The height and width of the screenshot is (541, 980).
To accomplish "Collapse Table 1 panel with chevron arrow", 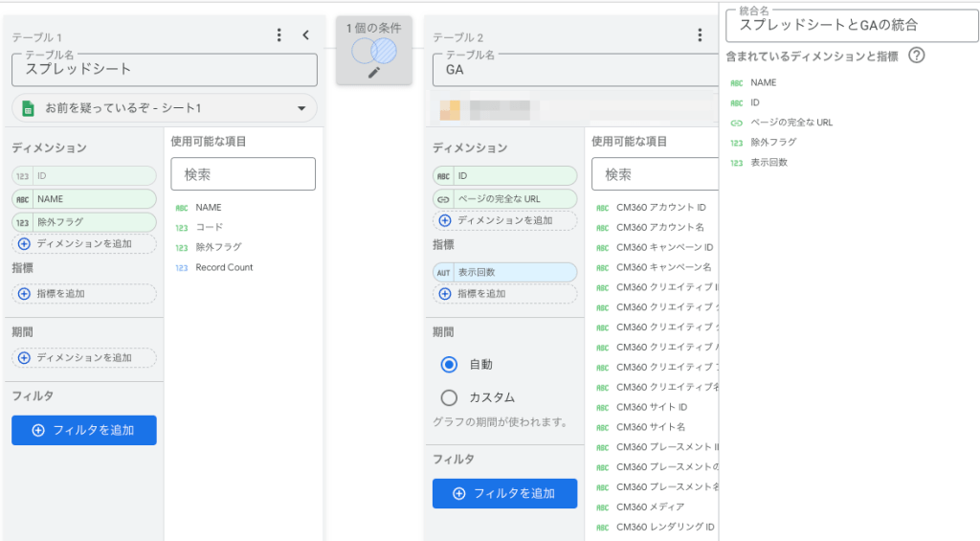I will [x=306, y=35].
